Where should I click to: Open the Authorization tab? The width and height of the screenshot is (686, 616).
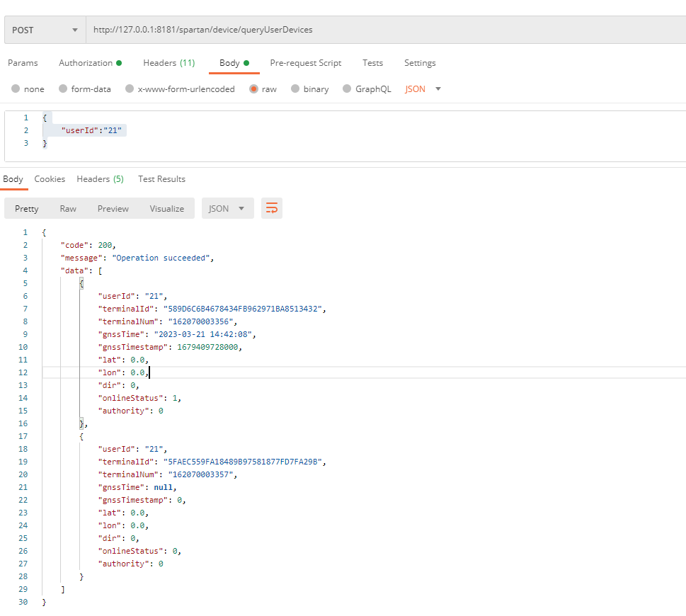point(90,63)
